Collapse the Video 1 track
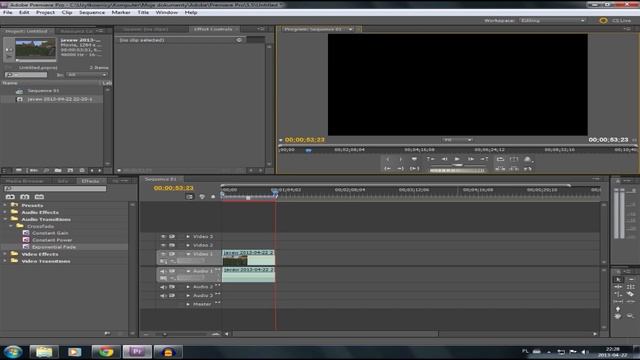This screenshot has width=640, height=360. (x=188, y=254)
